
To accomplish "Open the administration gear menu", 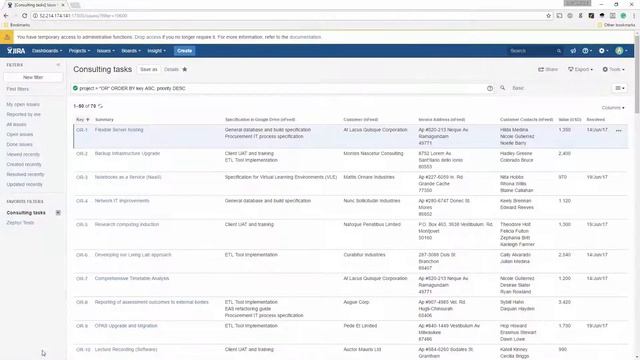I will coord(603,51).
